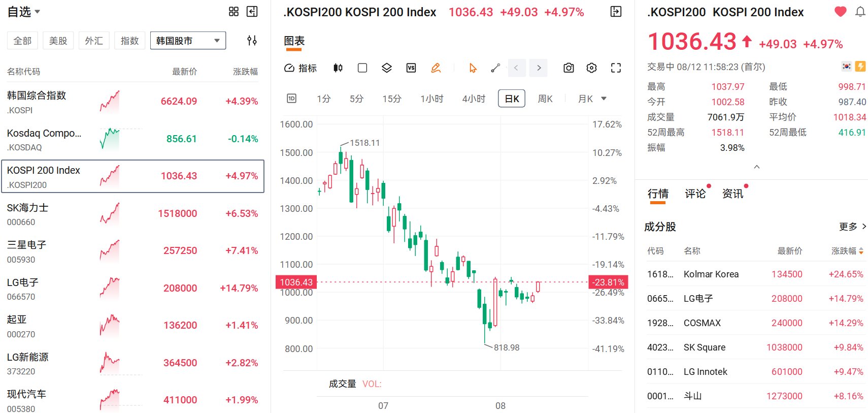Switch to the 资讯 tab
This screenshot has height=413, width=868.
(x=732, y=194)
